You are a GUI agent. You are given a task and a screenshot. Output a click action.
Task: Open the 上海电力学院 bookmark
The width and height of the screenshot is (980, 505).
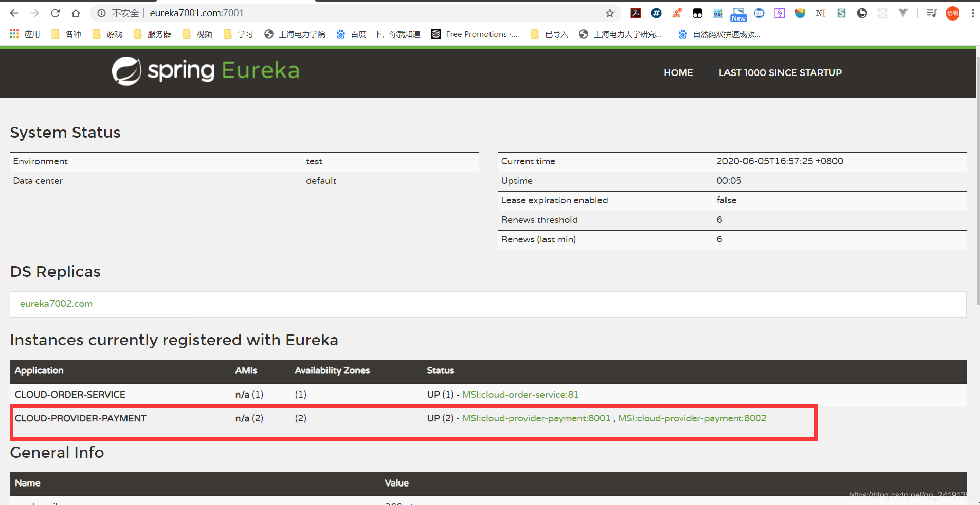click(295, 34)
